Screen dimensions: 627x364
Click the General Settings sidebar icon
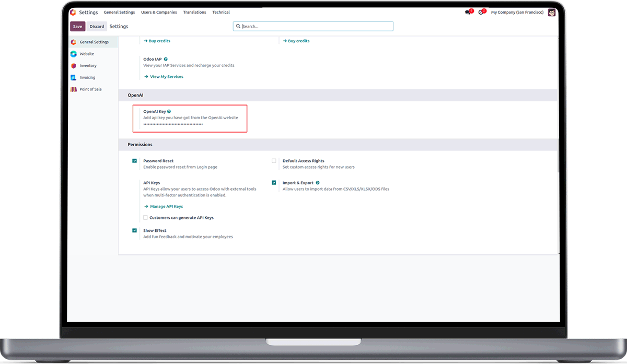(x=74, y=42)
